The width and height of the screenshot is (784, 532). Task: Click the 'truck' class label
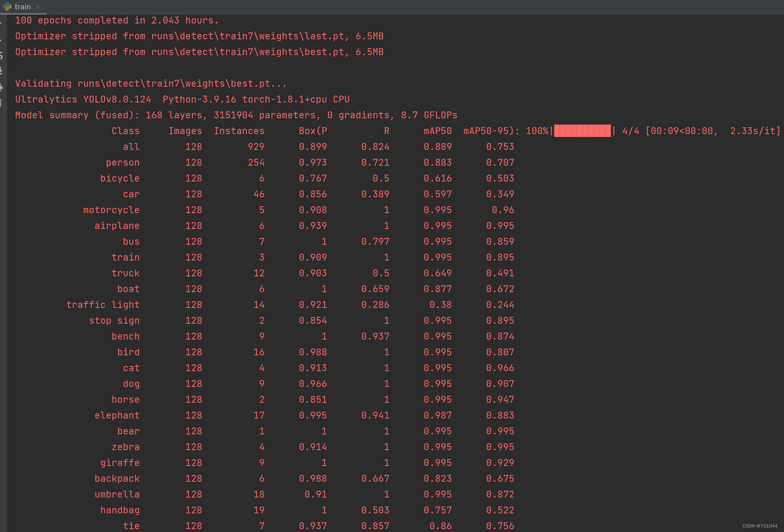[126, 273]
